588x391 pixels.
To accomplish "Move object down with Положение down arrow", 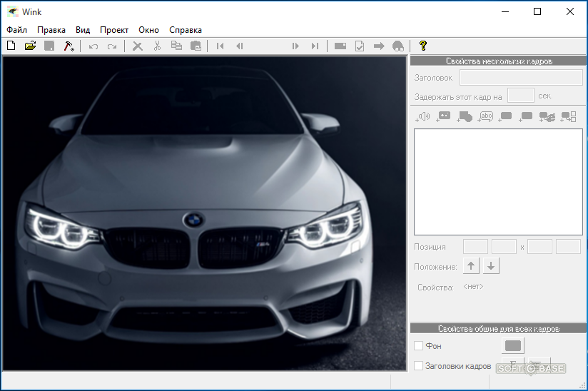I will pos(491,266).
